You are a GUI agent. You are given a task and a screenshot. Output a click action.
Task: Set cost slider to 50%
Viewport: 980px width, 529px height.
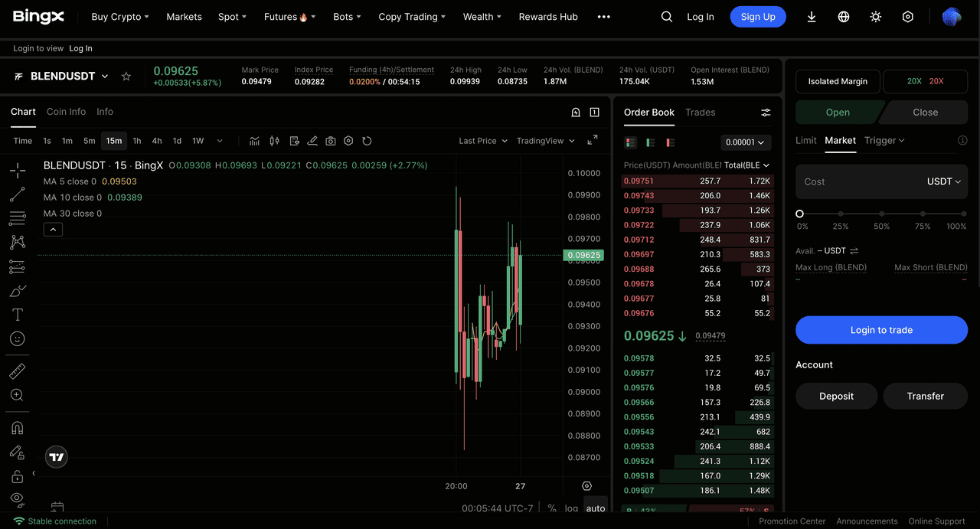click(882, 214)
